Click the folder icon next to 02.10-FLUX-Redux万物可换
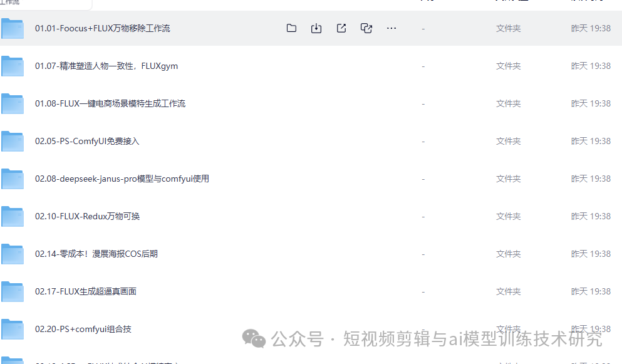622x364 pixels. 13,216
